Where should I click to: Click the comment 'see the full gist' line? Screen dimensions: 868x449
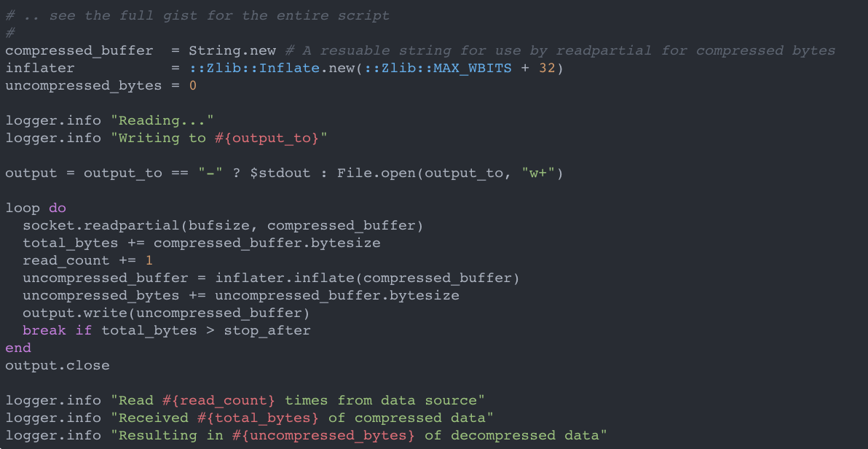click(197, 15)
